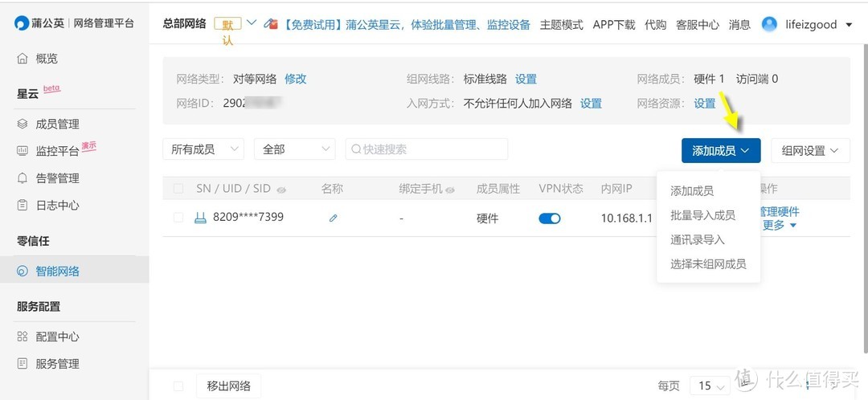868x400 pixels.
Task: Click the 快速搜索 input field
Action: tap(427, 149)
